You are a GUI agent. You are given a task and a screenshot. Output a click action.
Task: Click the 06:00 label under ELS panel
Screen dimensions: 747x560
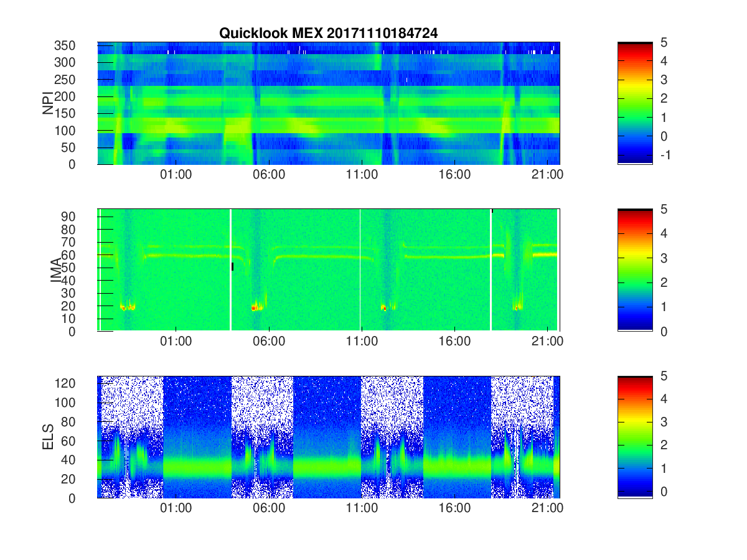269,510
